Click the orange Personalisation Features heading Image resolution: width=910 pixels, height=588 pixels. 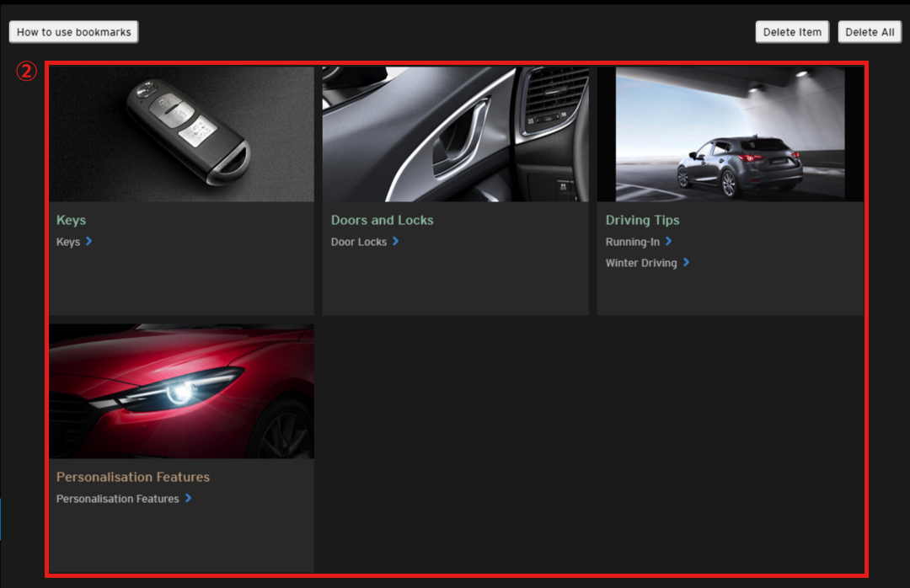pos(133,477)
